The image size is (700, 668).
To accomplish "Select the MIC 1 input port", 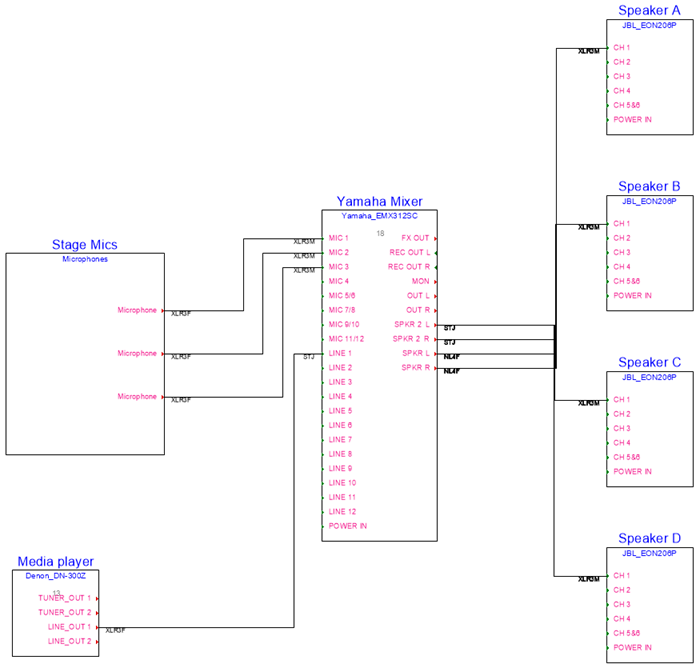I will pyautogui.click(x=338, y=238).
